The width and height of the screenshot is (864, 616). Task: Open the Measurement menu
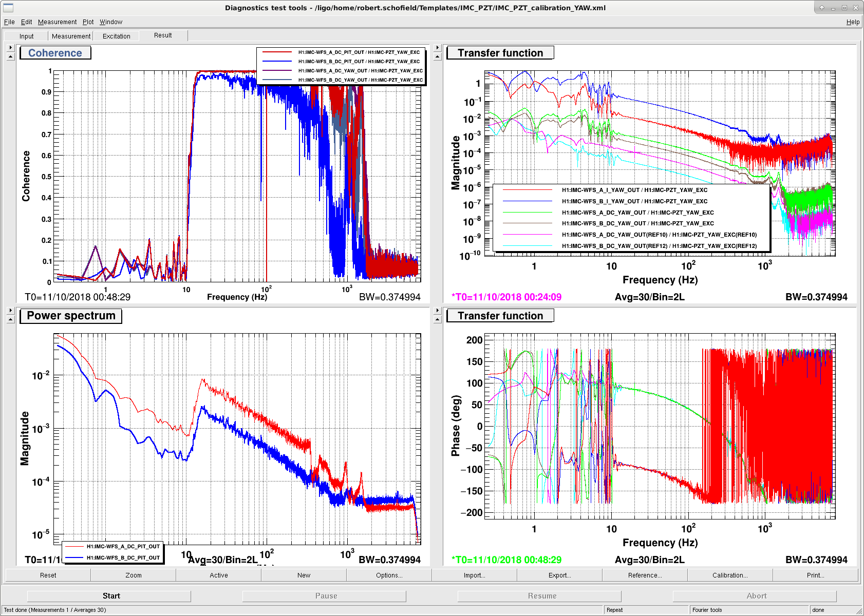click(x=57, y=22)
